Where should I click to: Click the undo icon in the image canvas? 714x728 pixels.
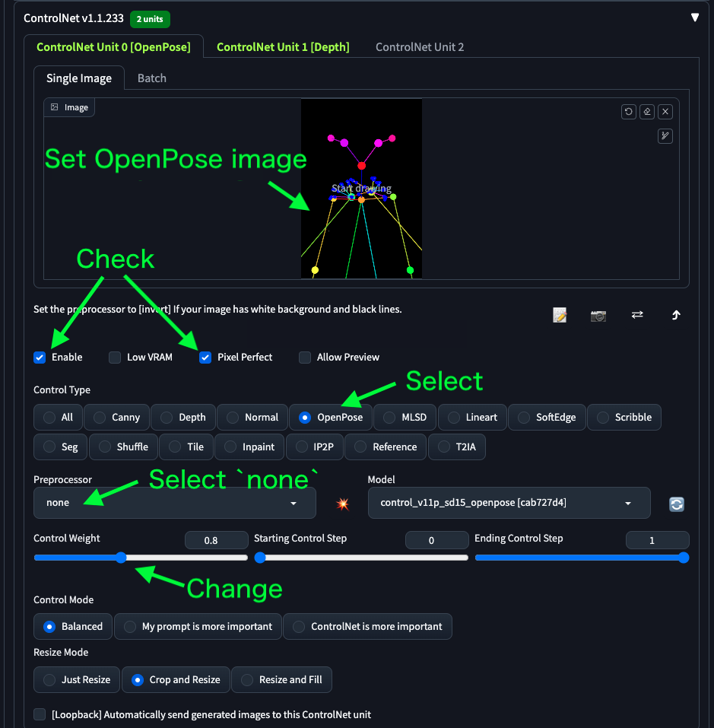pyautogui.click(x=629, y=111)
